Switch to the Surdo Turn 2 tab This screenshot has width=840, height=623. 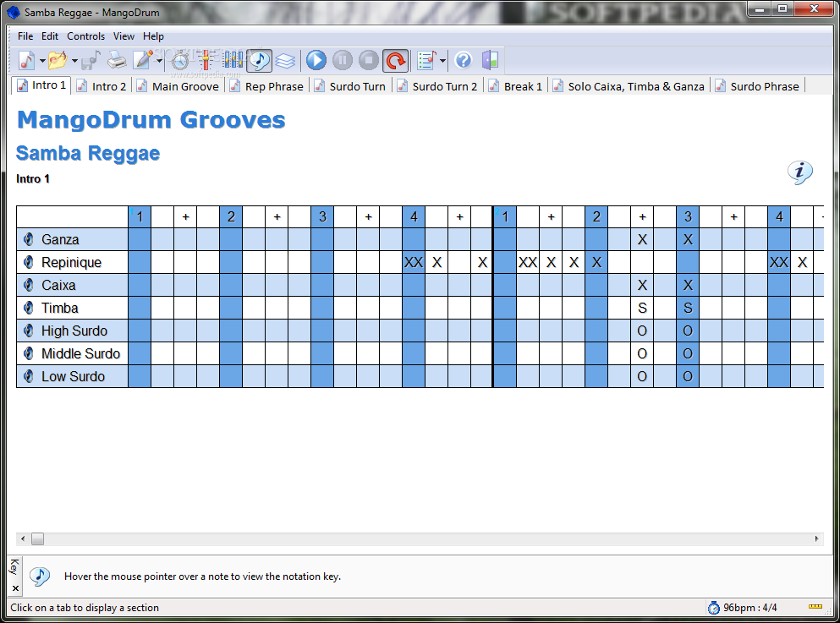[436, 86]
